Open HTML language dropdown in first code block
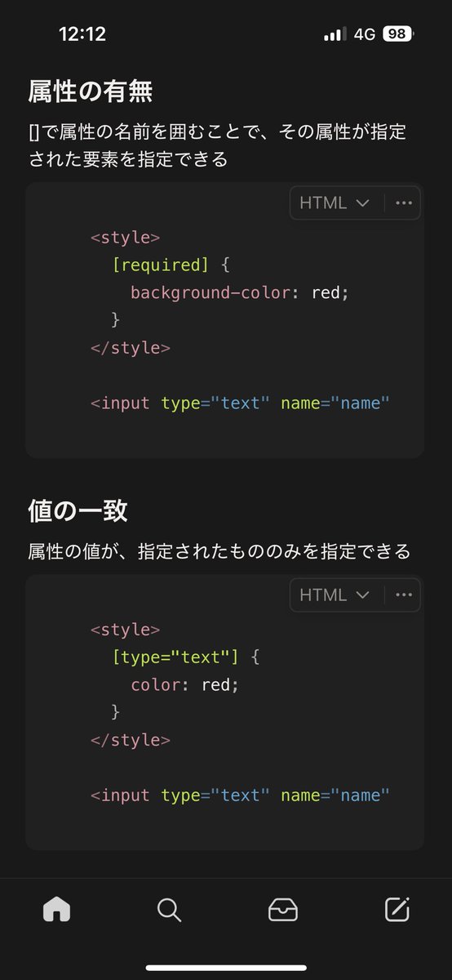 point(335,203)
